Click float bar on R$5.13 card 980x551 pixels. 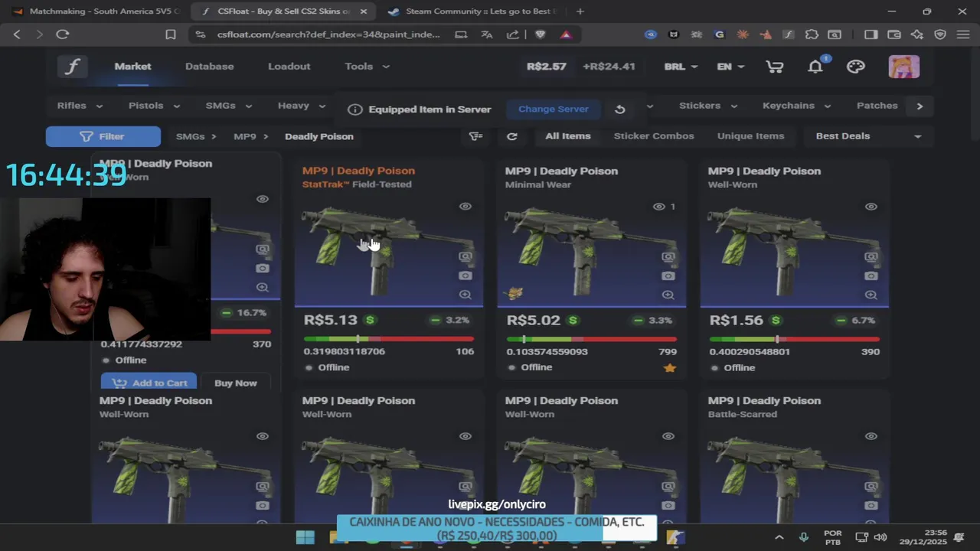389,339
